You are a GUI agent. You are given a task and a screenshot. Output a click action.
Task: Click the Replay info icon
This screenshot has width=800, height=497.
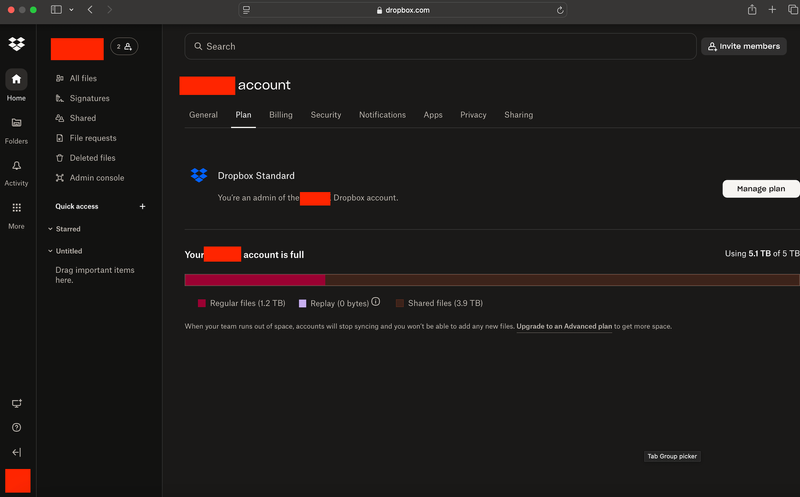376,302
